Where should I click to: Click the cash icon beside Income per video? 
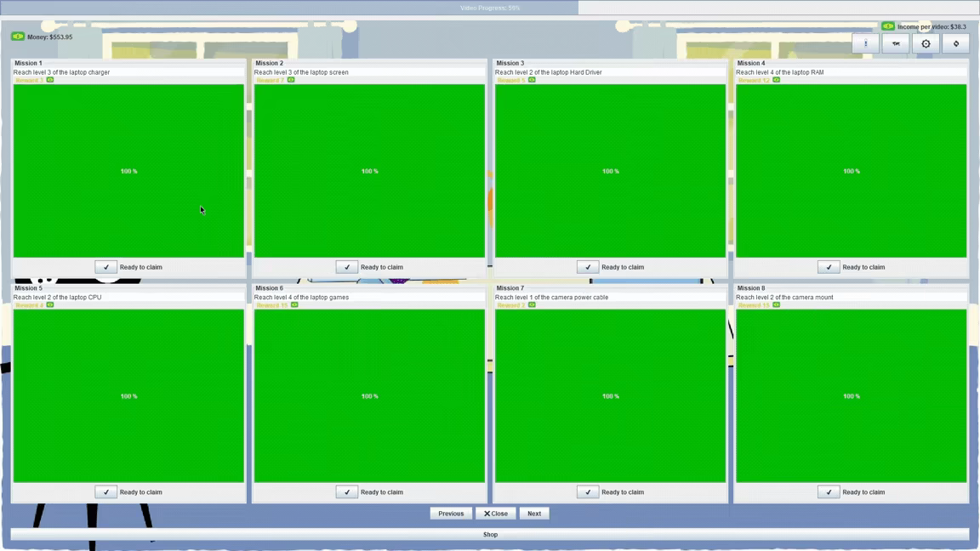pyautogui.click(x=888, y=26)
